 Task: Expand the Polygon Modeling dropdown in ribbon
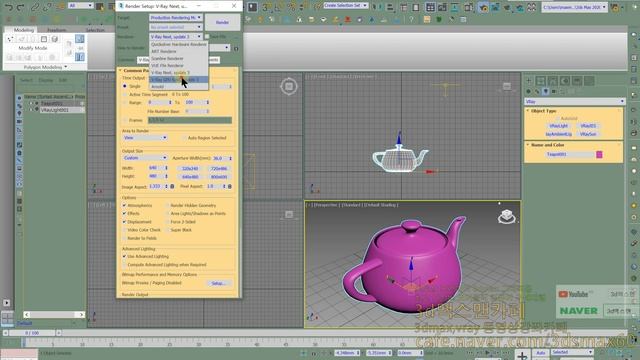click(45, 67)
